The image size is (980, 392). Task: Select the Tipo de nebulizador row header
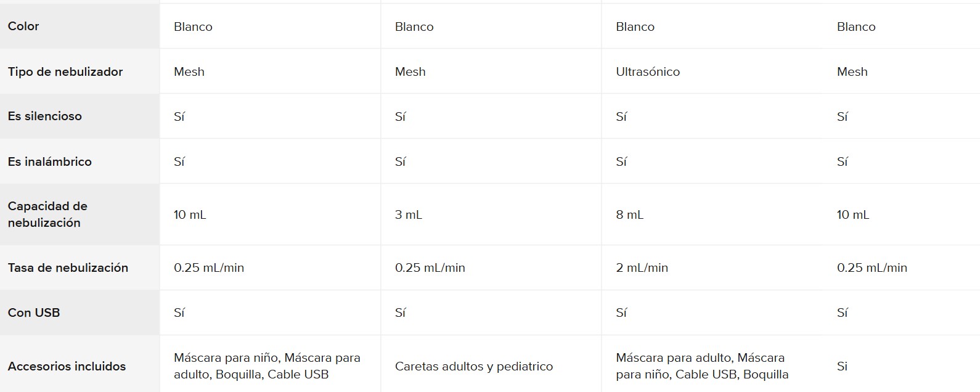click(65, 71)
